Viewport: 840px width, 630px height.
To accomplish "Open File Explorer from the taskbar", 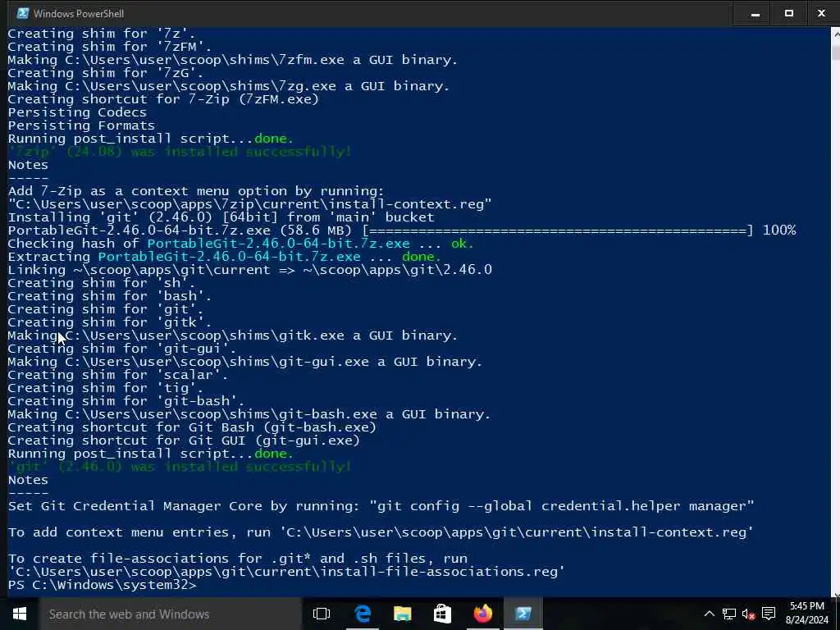I will (x=402, y=614).
